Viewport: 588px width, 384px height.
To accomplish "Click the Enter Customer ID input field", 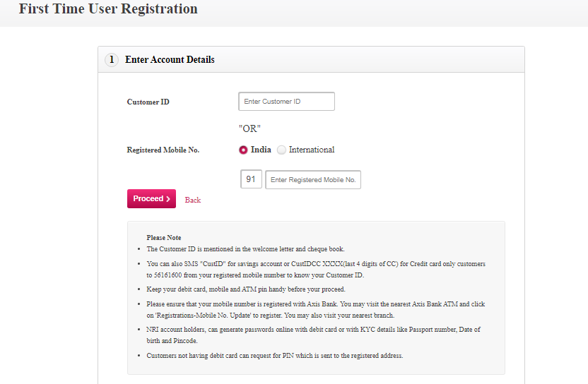I will click(286, 102).
